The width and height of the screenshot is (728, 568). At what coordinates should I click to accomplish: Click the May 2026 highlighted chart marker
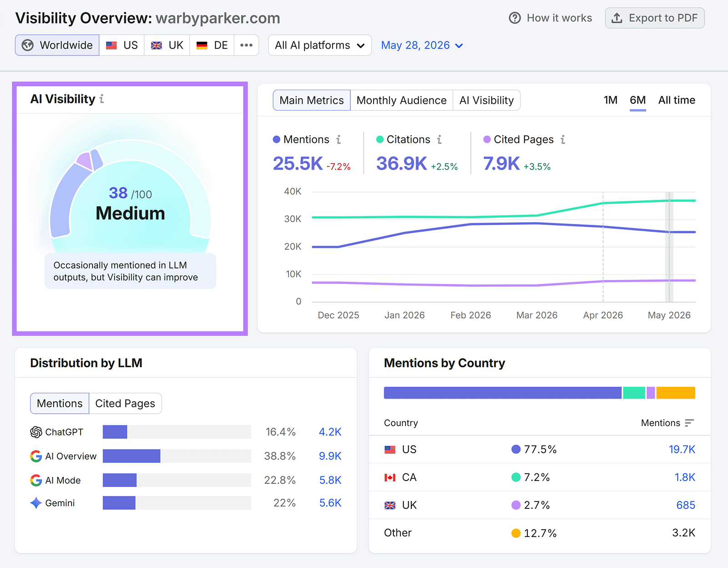tap(669, 247)
